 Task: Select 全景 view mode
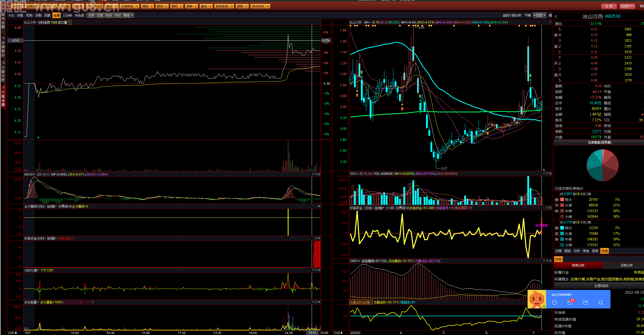click(57, 15)
